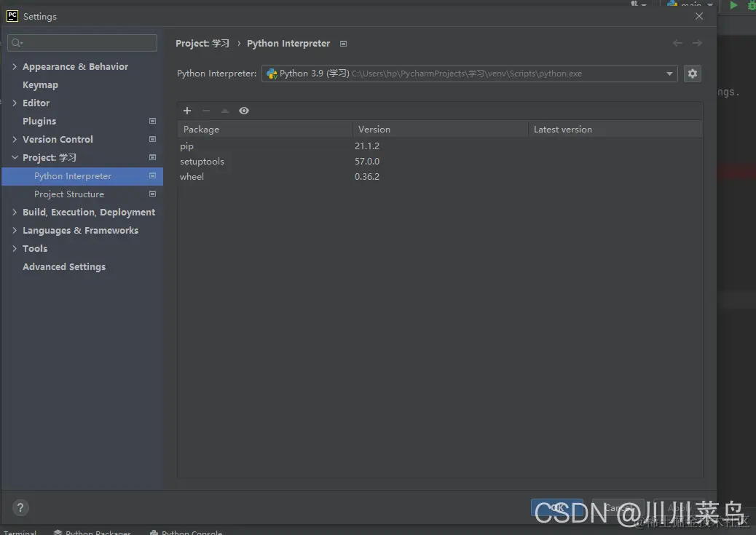The image size is (756, 535).
Task: Open interpreter gear settings menu
Action: point(693,74)
